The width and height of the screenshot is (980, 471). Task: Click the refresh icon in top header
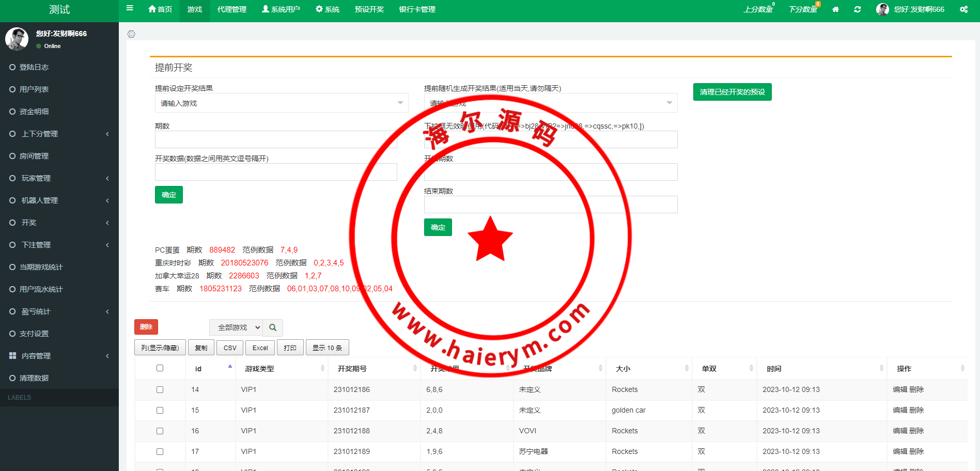pyautogui.click(x=858, y=9)
